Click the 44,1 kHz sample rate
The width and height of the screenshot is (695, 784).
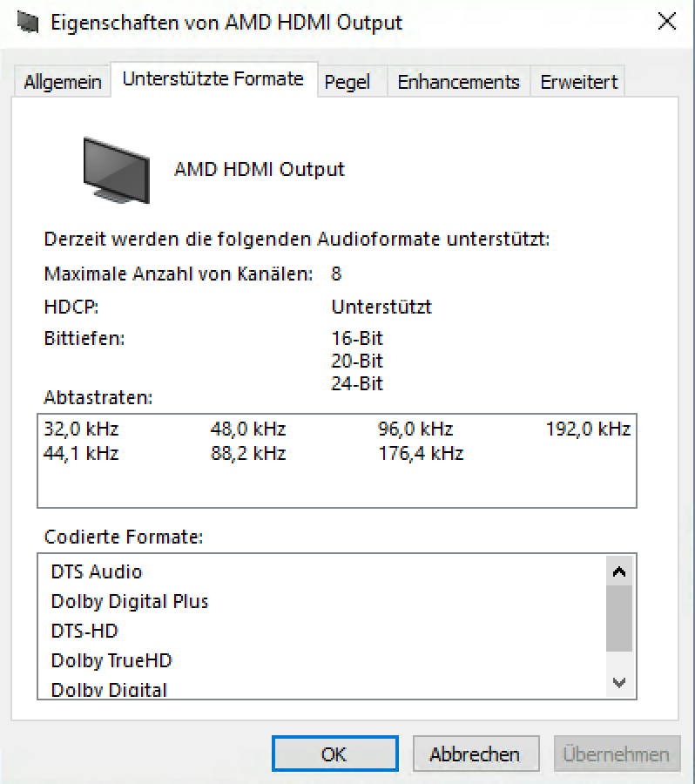pos(81,454)
